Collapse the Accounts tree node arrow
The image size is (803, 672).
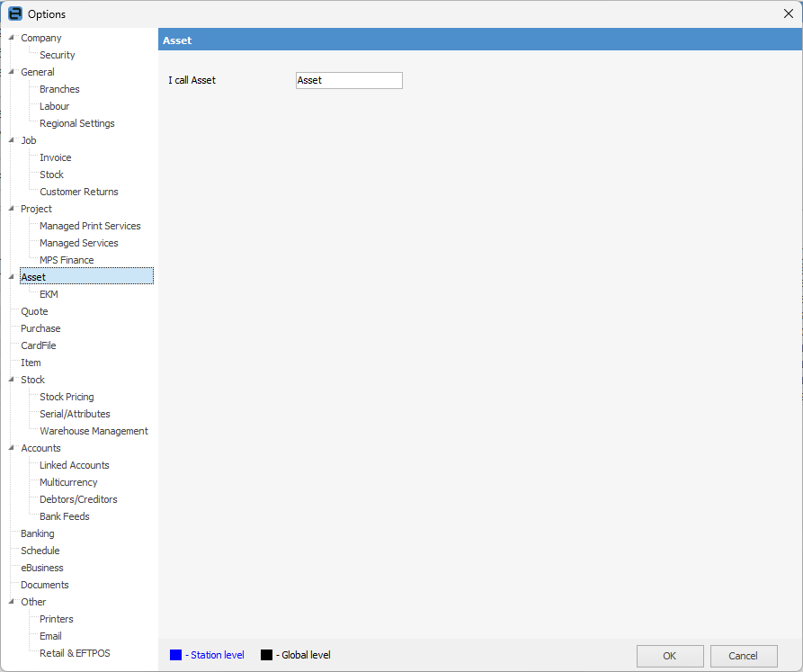12,448
